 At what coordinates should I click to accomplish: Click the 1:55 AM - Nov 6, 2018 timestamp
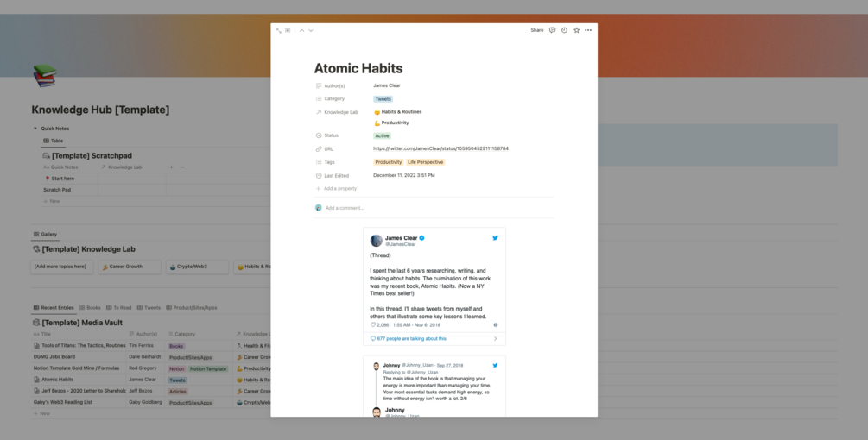tap(416, 325)
